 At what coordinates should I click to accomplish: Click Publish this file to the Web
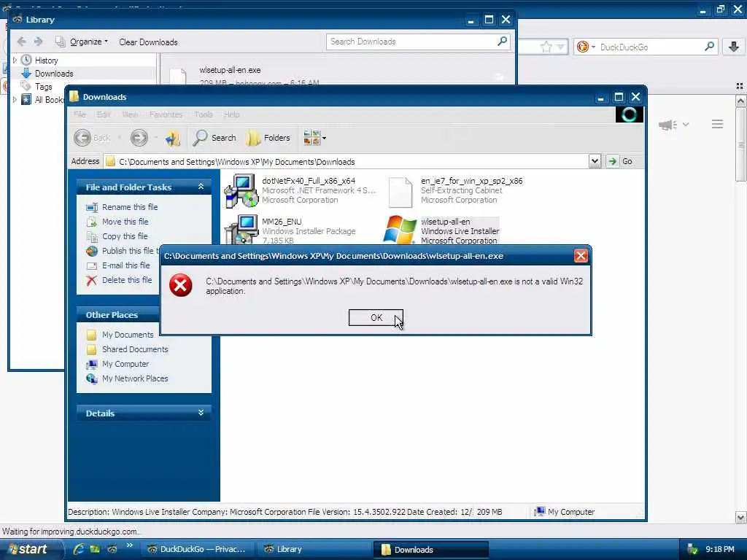click(x=131, y=251)
